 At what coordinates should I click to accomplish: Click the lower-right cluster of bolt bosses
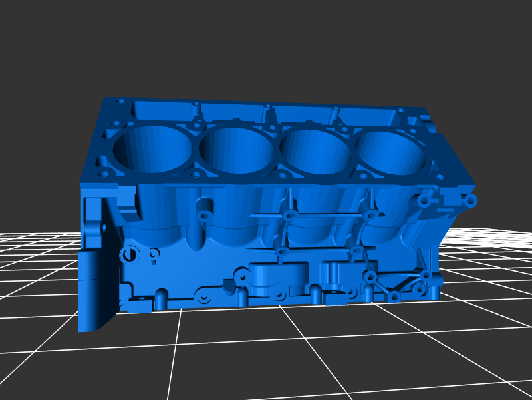pyautogui.click(x=399, y=286)
